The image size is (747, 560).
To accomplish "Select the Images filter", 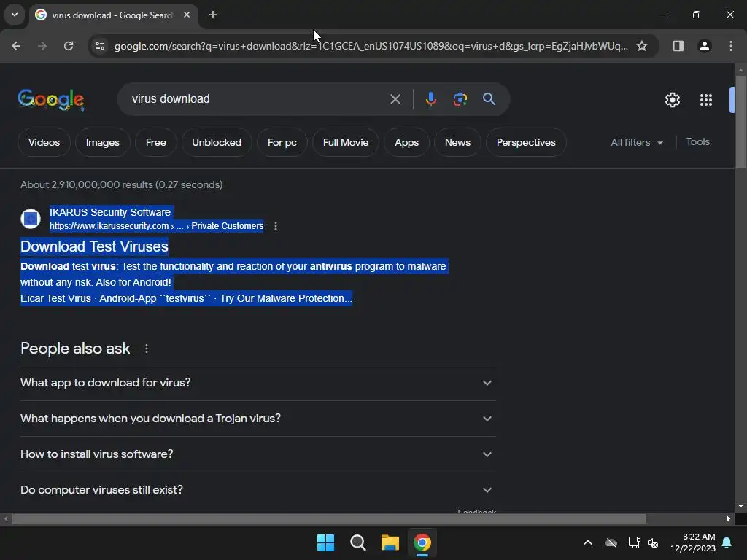I will click(102, 142).
